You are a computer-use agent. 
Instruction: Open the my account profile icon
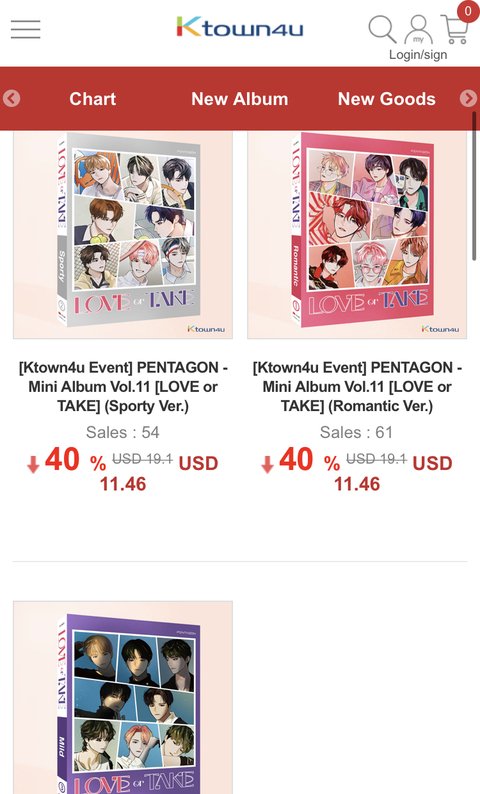418,29
